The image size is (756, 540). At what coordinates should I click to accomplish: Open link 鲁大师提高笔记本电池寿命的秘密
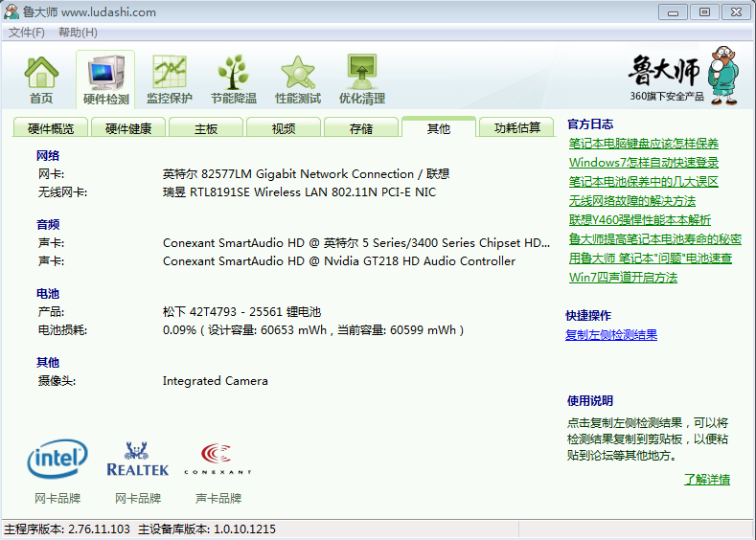[x=655, y=239]
